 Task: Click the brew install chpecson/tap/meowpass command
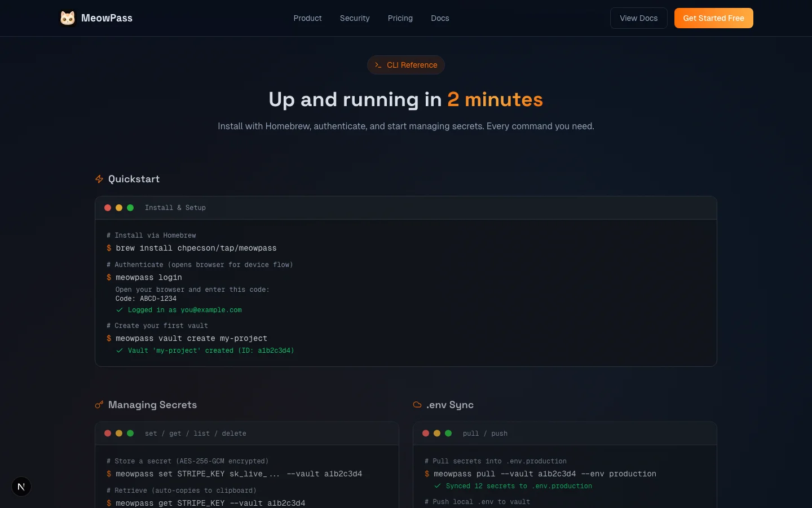pos(196,248)
